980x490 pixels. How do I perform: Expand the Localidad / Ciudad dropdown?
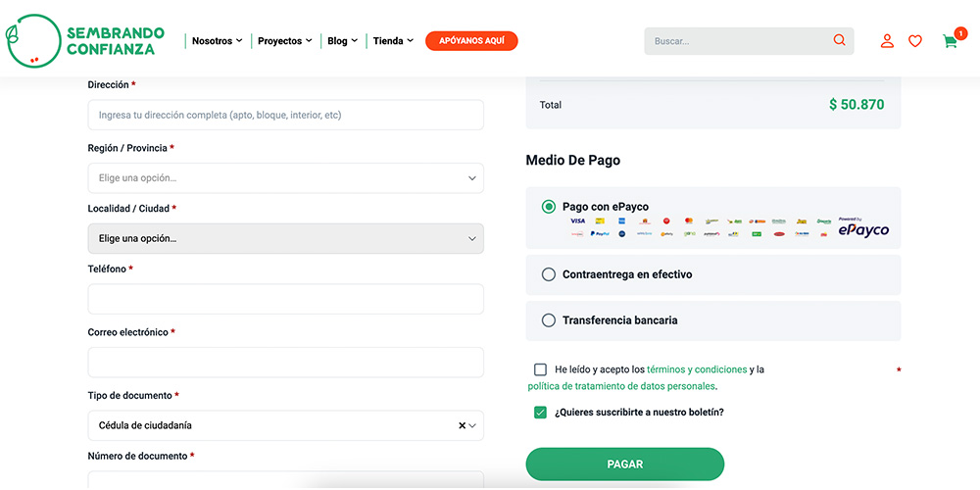point(285,238)
